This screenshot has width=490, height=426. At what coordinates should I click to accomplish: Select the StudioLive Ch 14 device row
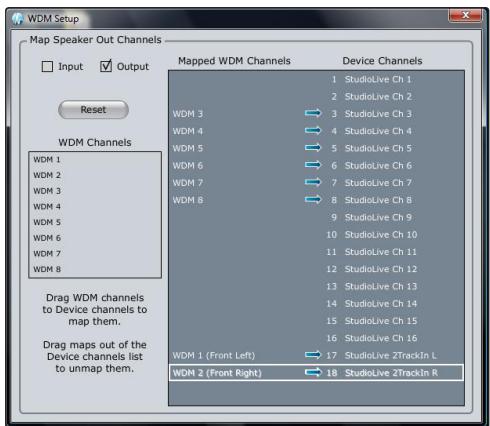pos(316,304)
